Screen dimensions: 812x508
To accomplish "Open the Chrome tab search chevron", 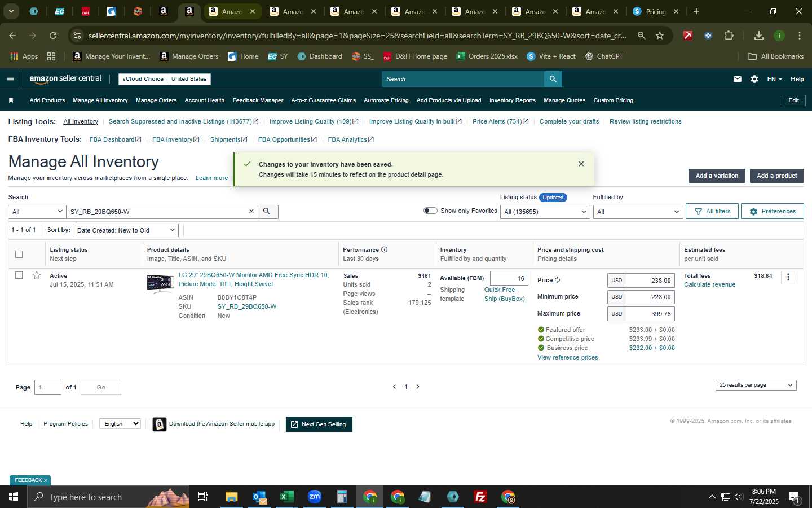I will (11, 11).
